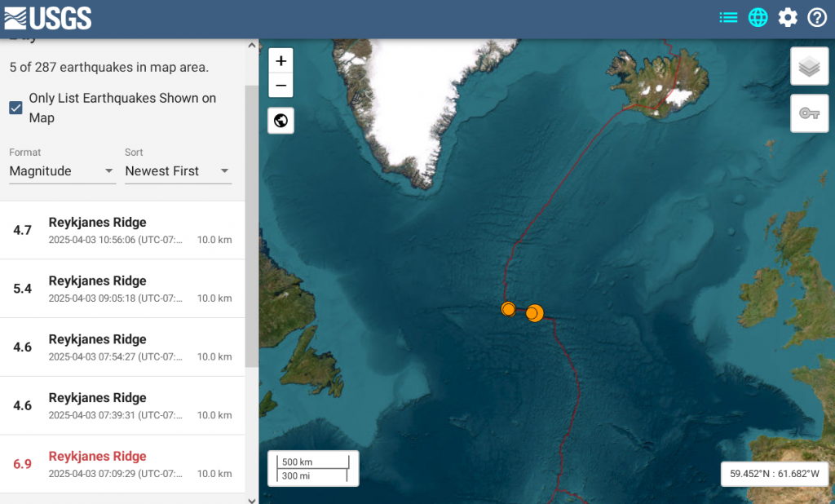
Task: Click the coordinates readout 59.452°N : 61.682°W
Action: click(775, 474)
